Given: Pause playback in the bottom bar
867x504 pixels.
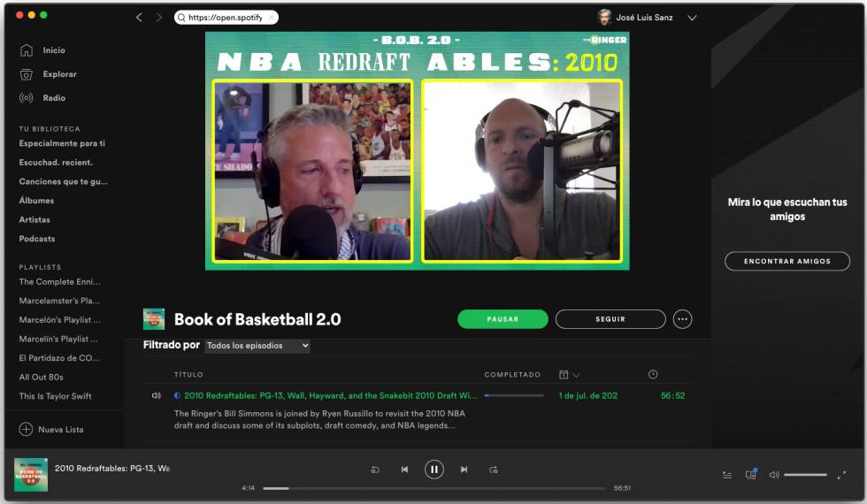Looking at the screenshot, I should click(x=434, y=470).
